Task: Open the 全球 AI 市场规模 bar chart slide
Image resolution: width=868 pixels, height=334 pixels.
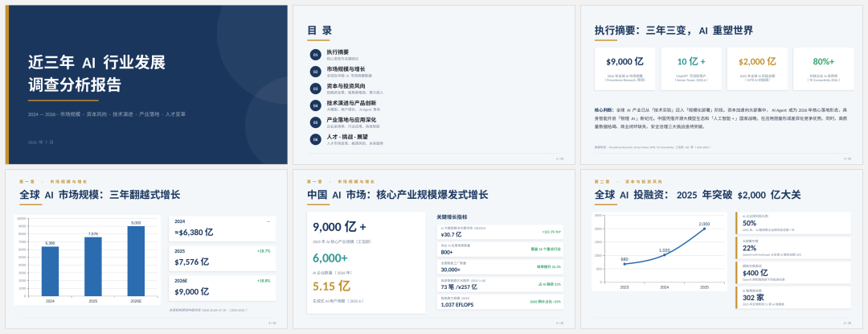Action: pos(146,249)
